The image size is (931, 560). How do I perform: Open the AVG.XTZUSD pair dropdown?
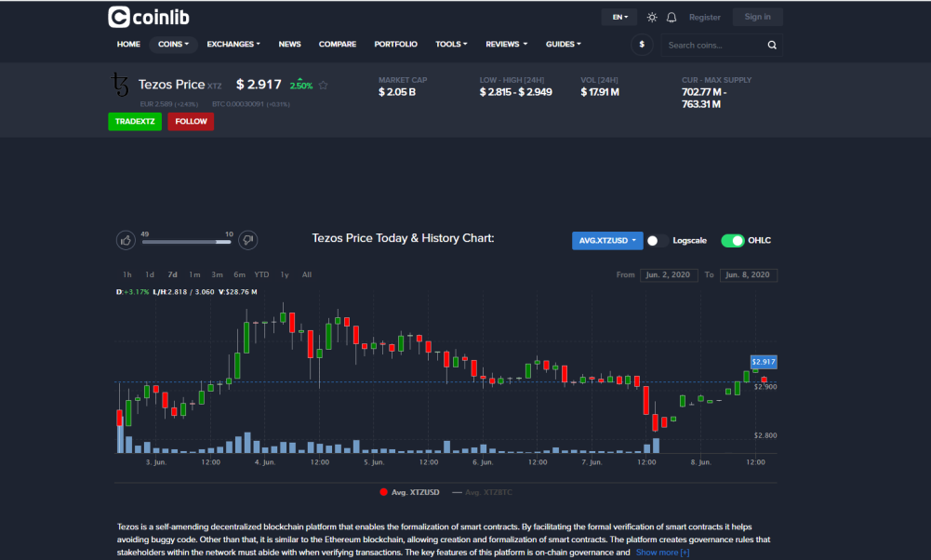pos(607,241)
